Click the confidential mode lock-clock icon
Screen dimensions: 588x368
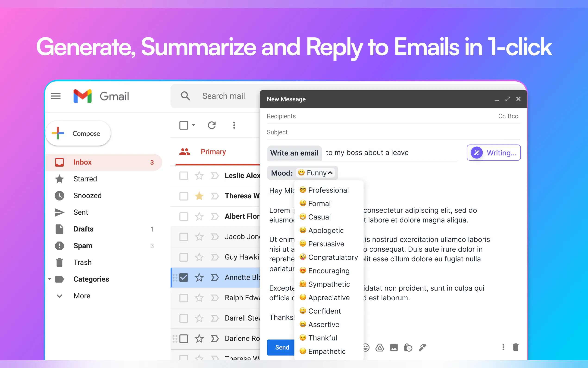408,348
